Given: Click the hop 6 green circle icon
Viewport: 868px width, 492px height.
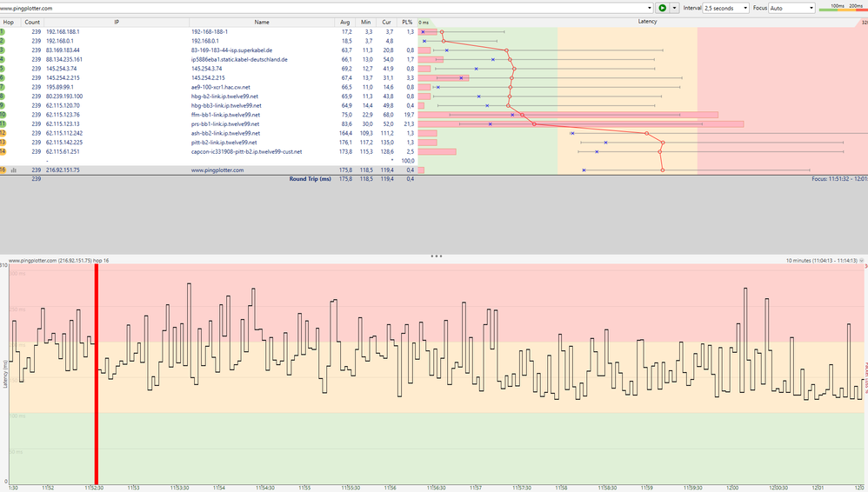Looking at the screenshot, I should click(x=3, y=77).
